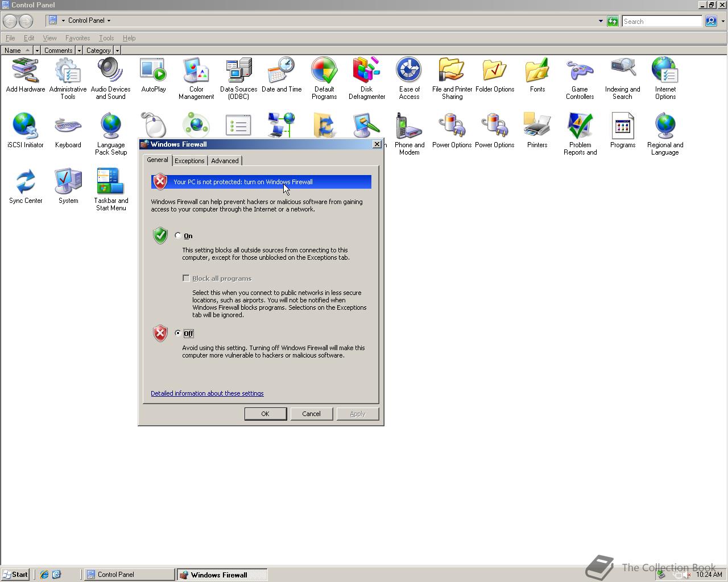
Task: Open the Help menu
Action: point(129,38)
